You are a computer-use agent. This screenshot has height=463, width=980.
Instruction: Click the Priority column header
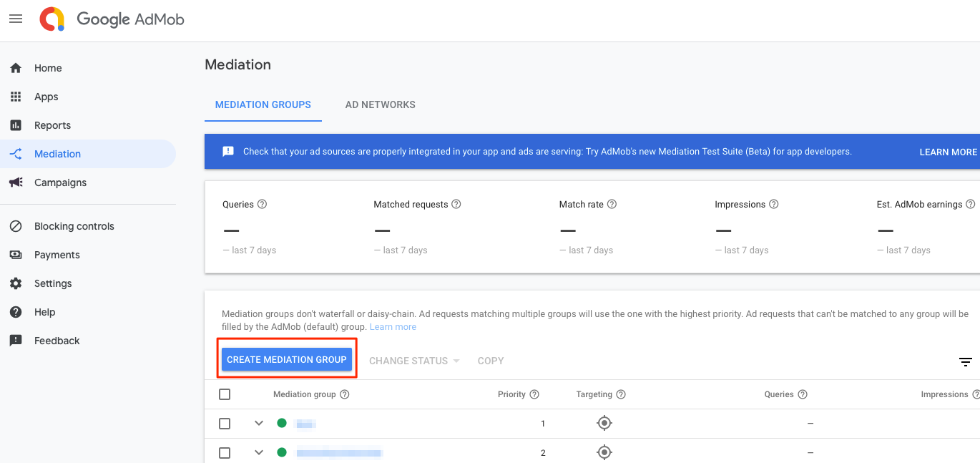511,394
